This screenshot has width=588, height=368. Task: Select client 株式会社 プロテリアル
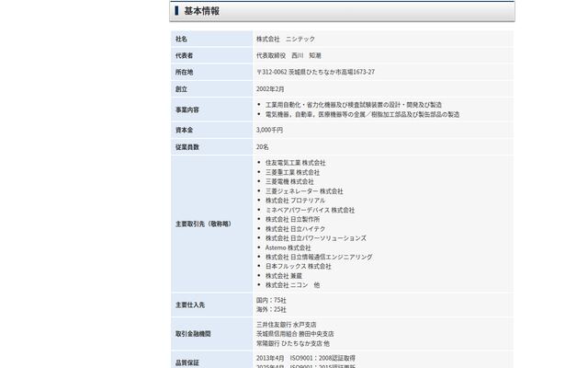[295, 201]
